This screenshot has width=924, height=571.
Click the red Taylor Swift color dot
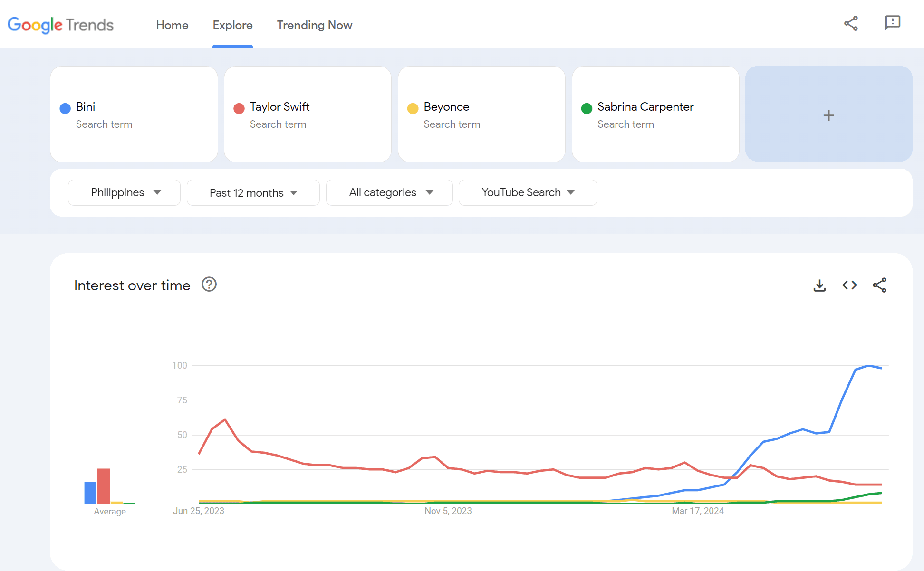pos(239,108)
